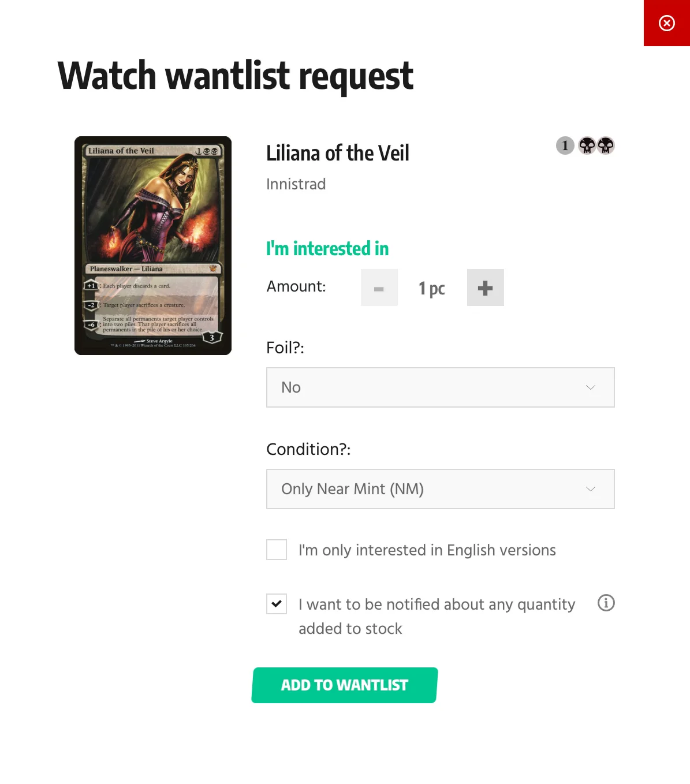690x784 pixels.
Task: Click Add to Wantlist button
Action: pyautogui.click(x=345, y=685)
